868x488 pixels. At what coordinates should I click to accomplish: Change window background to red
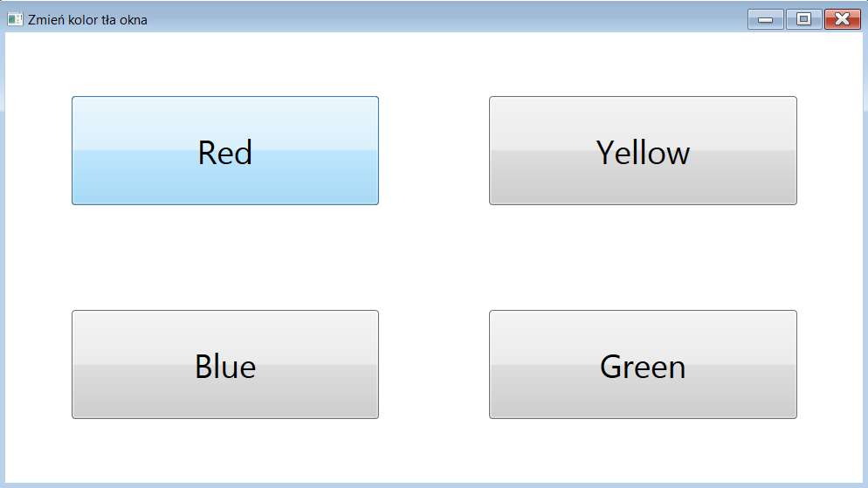pyautogui.click(x=225, y=151)
